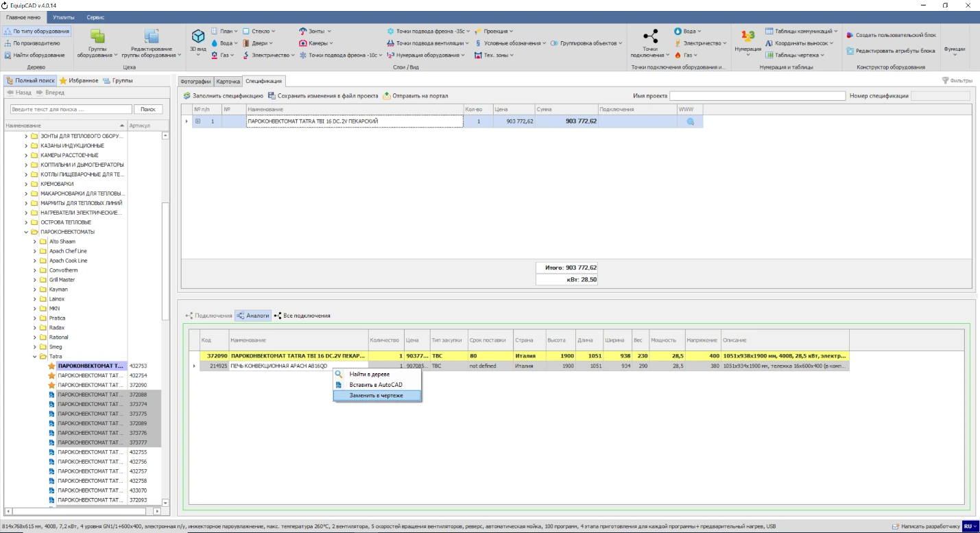Click Редактирование группы оборудования icon

click(x=152, y=43)
